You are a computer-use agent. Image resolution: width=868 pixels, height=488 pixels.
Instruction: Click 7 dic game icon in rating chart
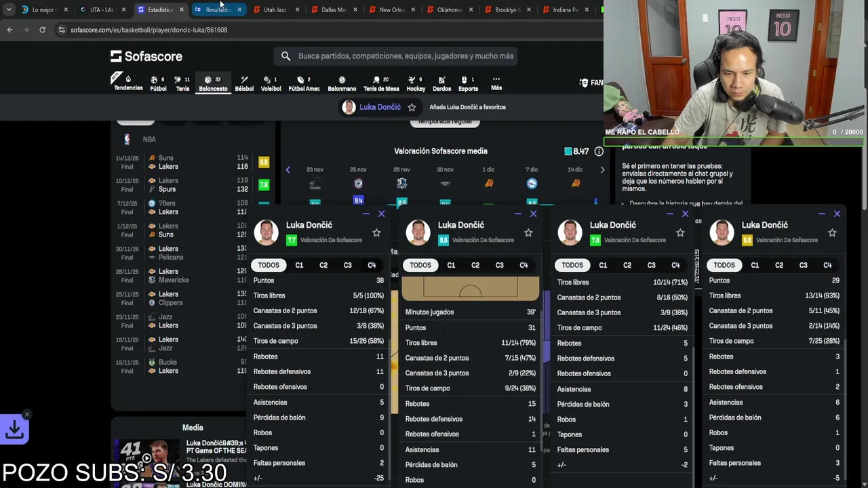point(532,184)
